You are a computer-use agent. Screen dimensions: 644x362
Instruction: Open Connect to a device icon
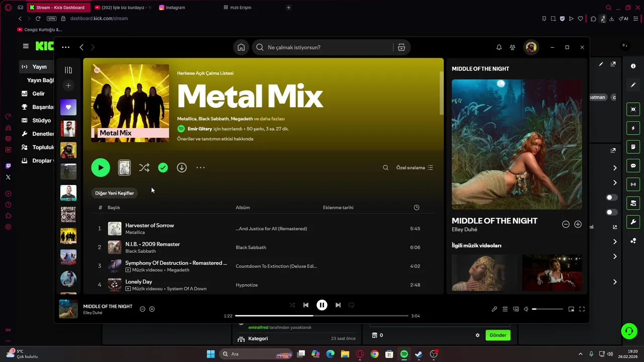click(516, 309)
